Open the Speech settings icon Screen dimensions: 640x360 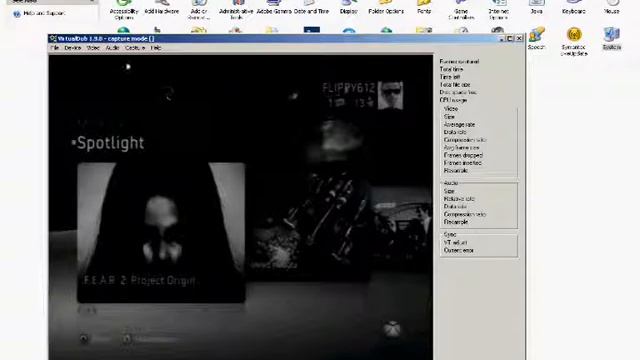click(536, 38)
